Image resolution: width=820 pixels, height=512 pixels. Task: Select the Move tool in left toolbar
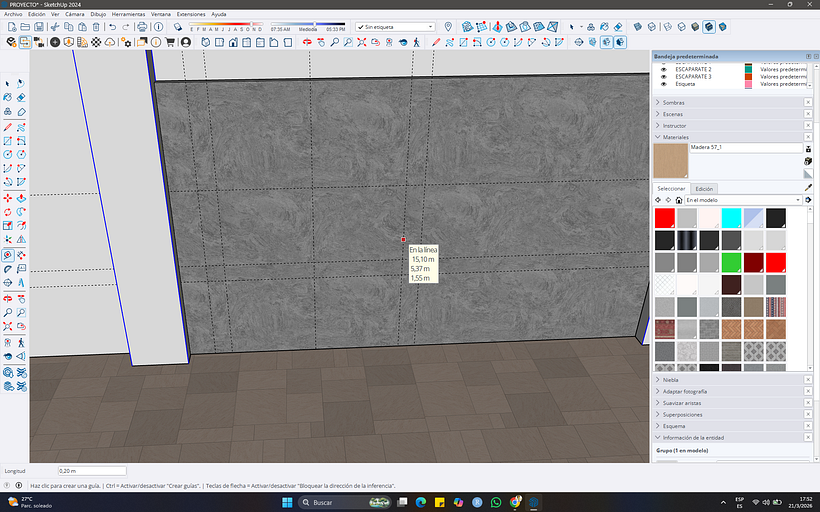coord(8,198)
